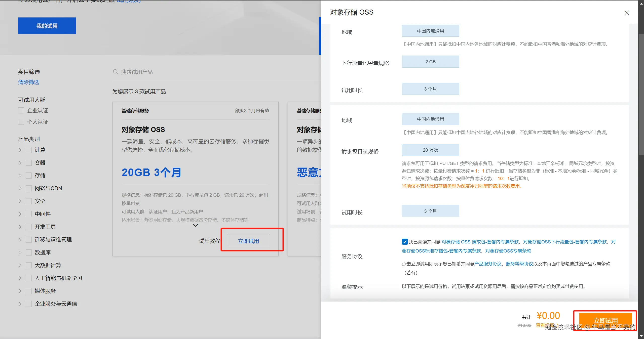Tick the 媒体服务 category checkbox
The width and height of the screenshot is (644, 339).
29,291
